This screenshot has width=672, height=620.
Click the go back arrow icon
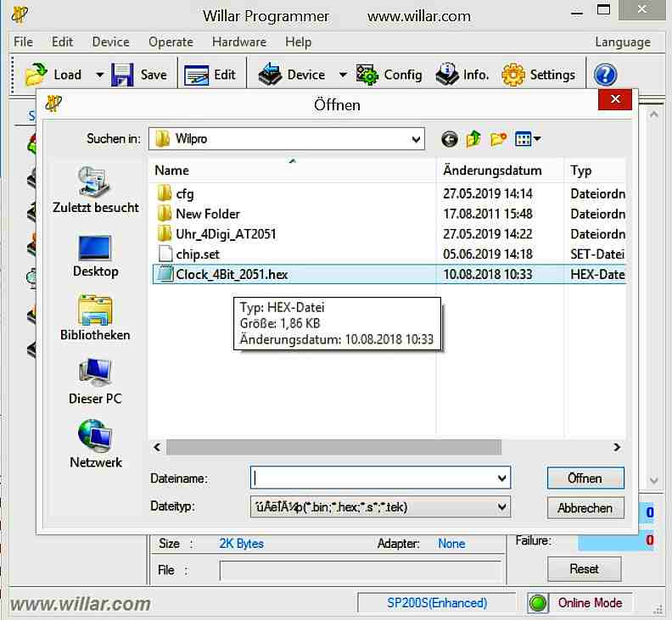tap(449, 139)
